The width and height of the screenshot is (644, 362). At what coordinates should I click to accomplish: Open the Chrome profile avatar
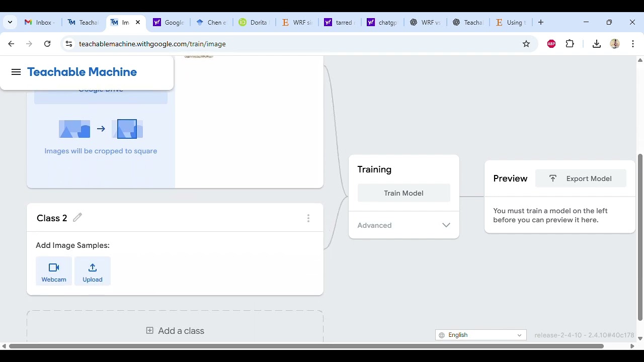[x=615, y=44]
